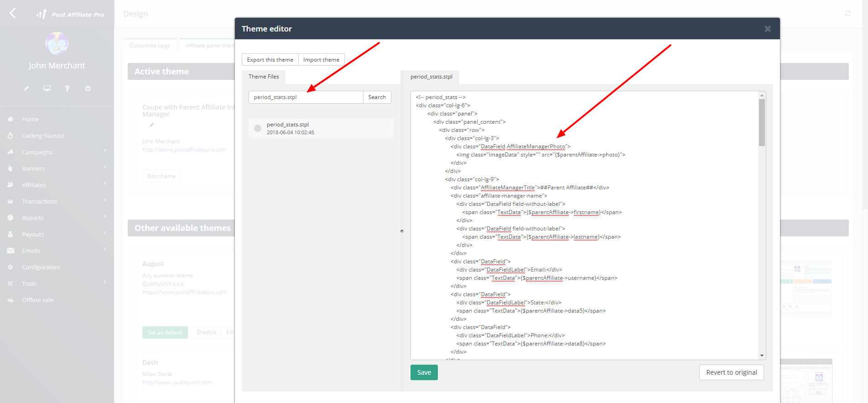This screenshot has width=868, height=403.
Task: Click the editor scroll down arrow
Action: [762, 356]
